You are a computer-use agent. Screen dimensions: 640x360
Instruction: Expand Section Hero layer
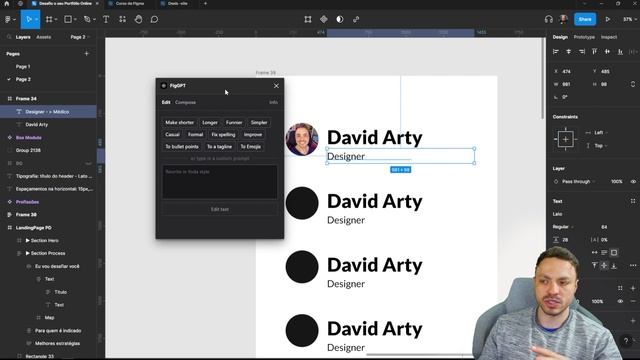tap(28, 240)
